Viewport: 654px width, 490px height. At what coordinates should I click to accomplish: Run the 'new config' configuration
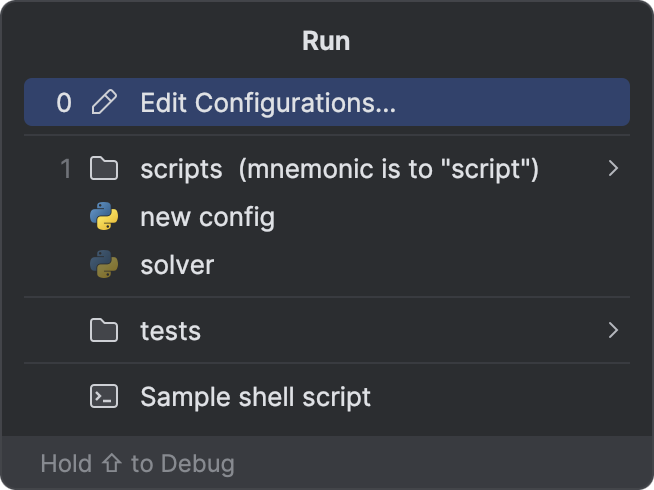[207, 217]
